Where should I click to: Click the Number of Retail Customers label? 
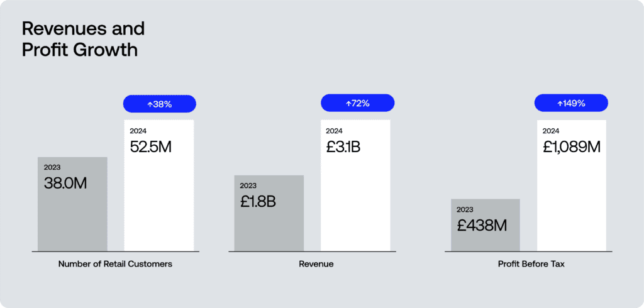[x=116, y=264]
